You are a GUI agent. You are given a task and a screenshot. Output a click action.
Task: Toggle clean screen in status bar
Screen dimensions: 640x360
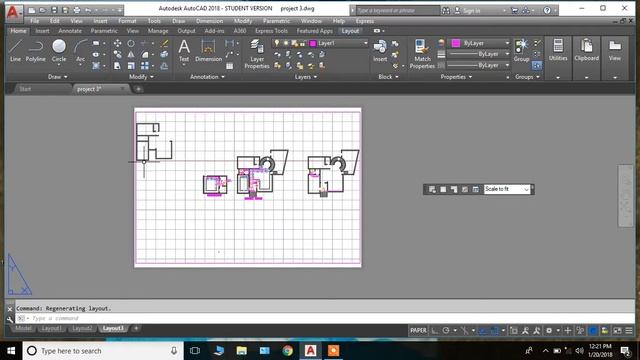click(617, 331)
